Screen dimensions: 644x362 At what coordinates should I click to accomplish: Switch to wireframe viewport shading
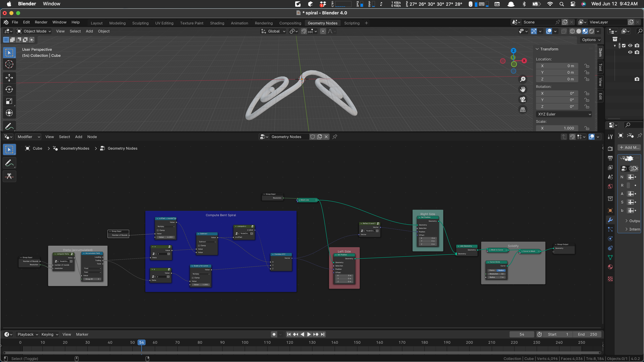[x=572, y=31]
